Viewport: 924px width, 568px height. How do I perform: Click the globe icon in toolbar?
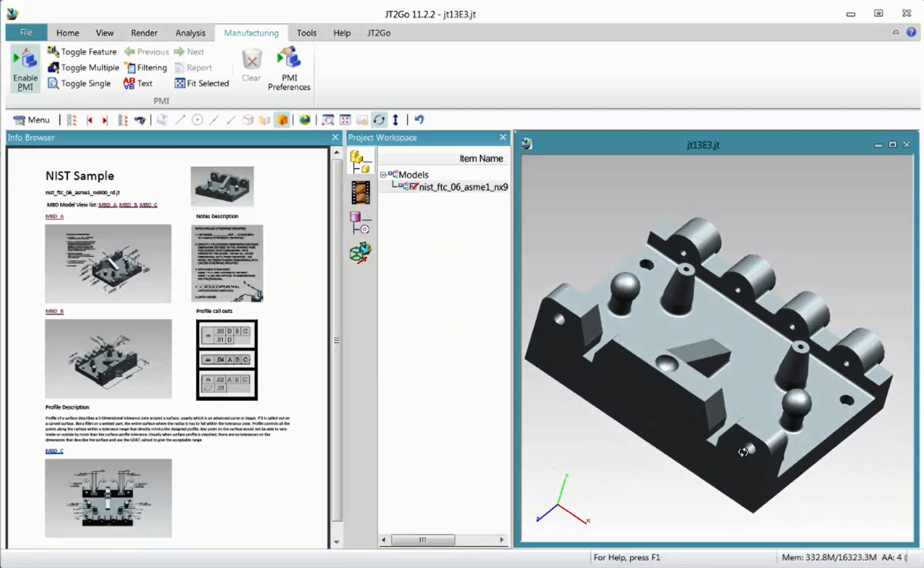click(305, 120)
